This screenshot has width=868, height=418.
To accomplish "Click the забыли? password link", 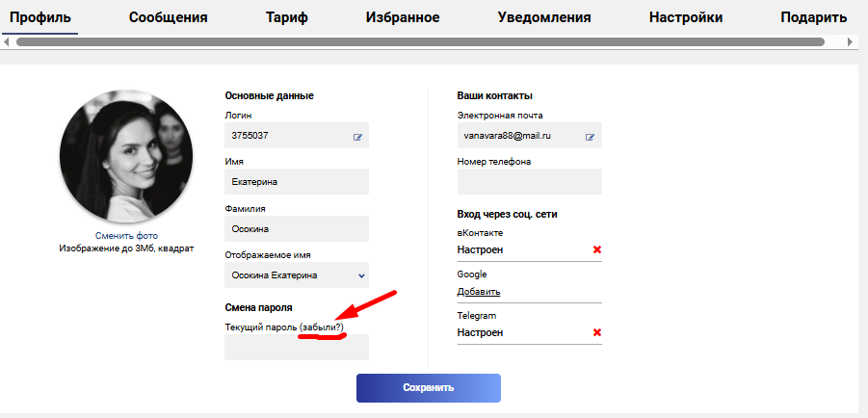I will click(322, 327).
